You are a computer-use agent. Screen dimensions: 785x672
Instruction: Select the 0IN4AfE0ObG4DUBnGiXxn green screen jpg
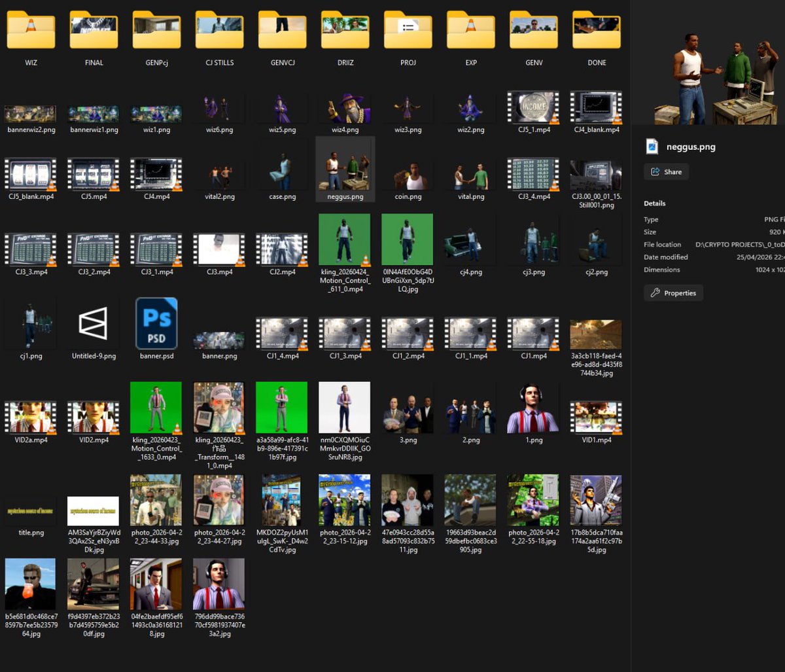coord(408,239)
